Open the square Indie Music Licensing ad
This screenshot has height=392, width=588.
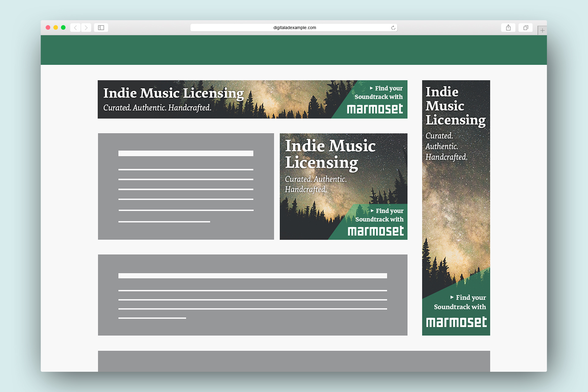point(344,187)
